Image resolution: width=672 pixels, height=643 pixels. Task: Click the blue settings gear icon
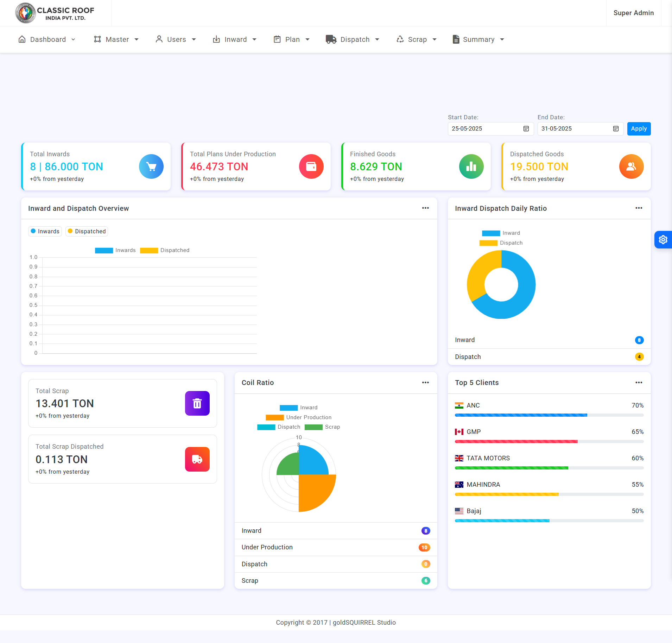pos(663,240)
